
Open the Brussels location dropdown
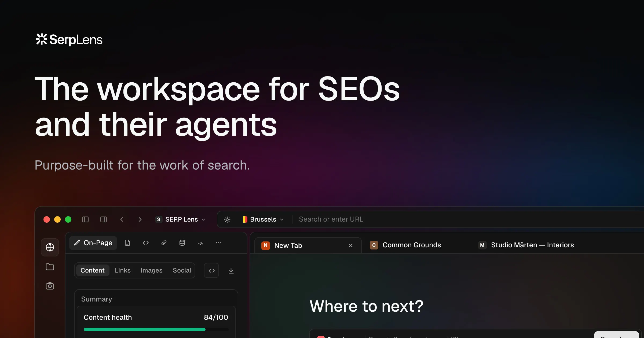(263, 219)
